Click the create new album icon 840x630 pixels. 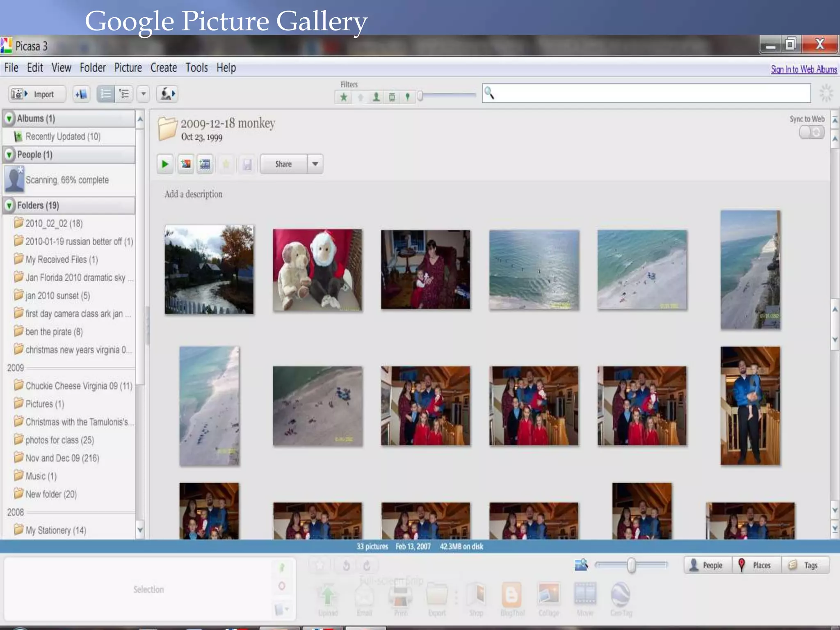(81, 94)
